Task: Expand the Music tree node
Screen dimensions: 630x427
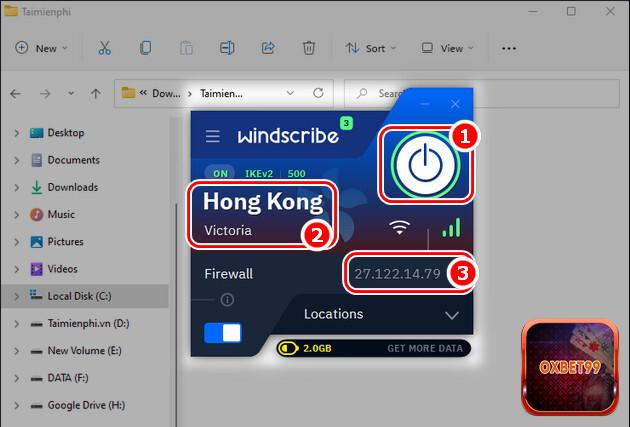Action: pyautogui.click(x=16, y=215)
